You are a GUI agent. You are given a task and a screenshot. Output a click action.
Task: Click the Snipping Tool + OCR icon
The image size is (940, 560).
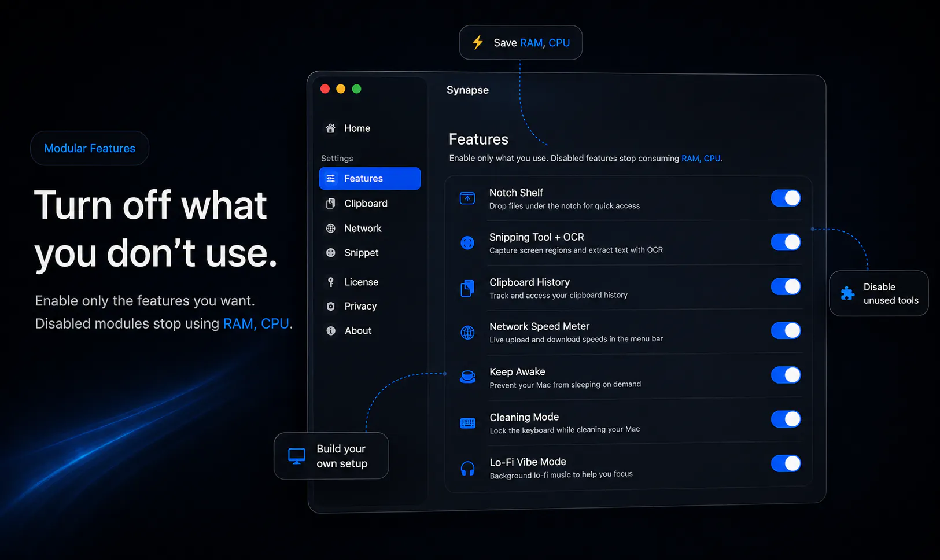point(467,243)
